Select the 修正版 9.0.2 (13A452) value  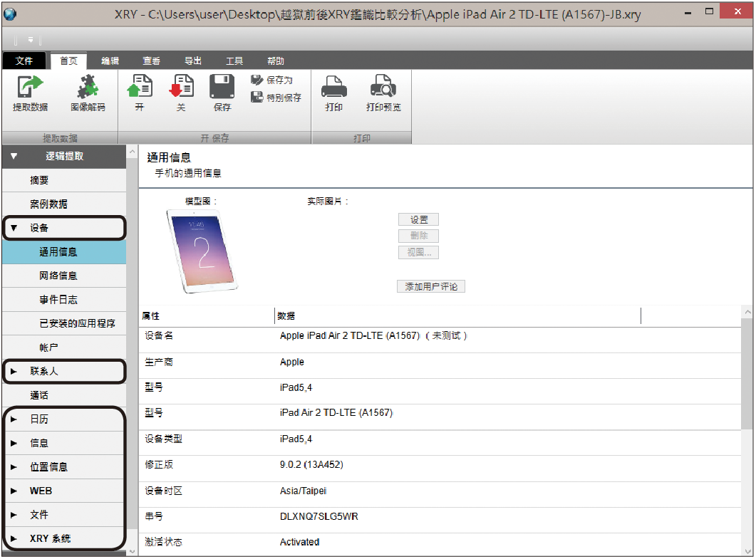pos(311,464)
